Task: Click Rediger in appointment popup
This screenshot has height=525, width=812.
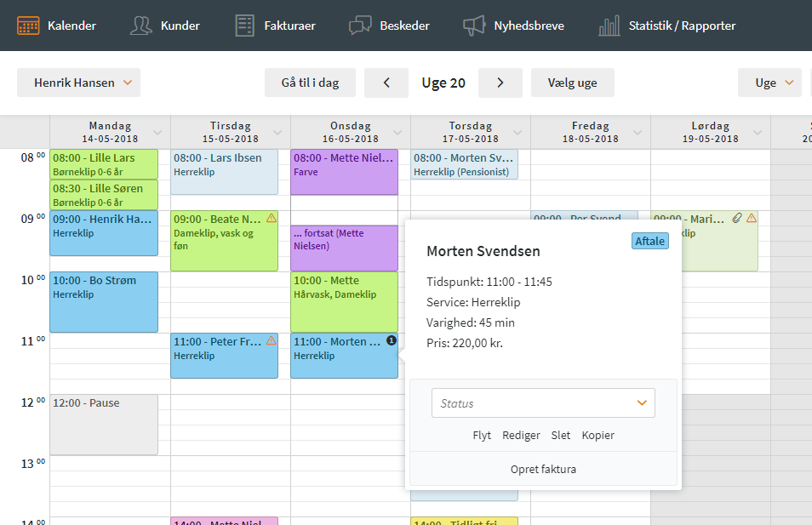Action: click(x=521, y=435)
